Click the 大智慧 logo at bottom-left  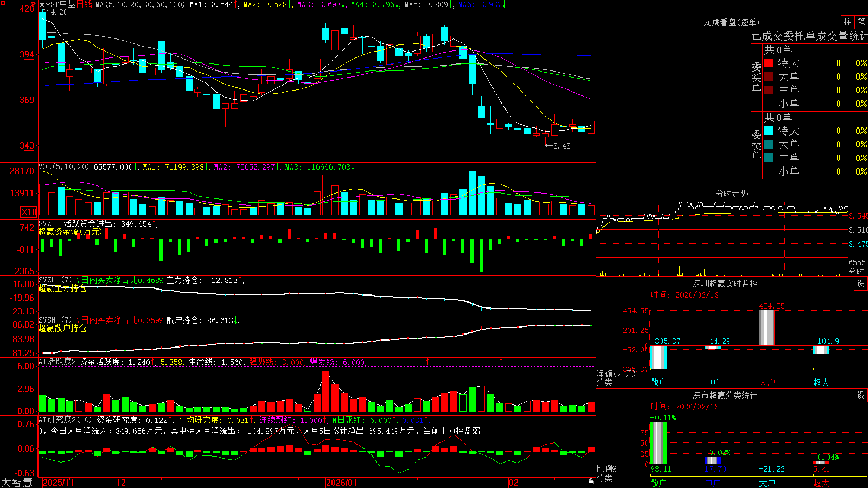pyautogui.click(x=17, y=483)
